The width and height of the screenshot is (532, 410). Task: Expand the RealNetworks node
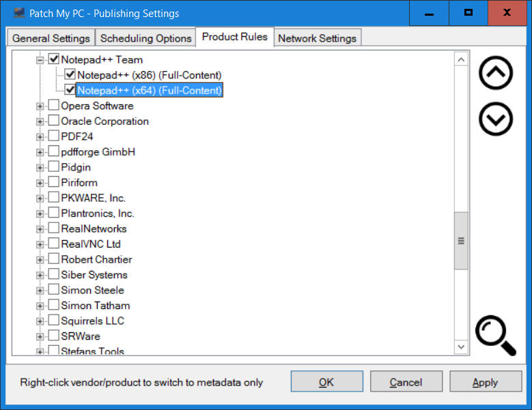click(x=40, y=229)
